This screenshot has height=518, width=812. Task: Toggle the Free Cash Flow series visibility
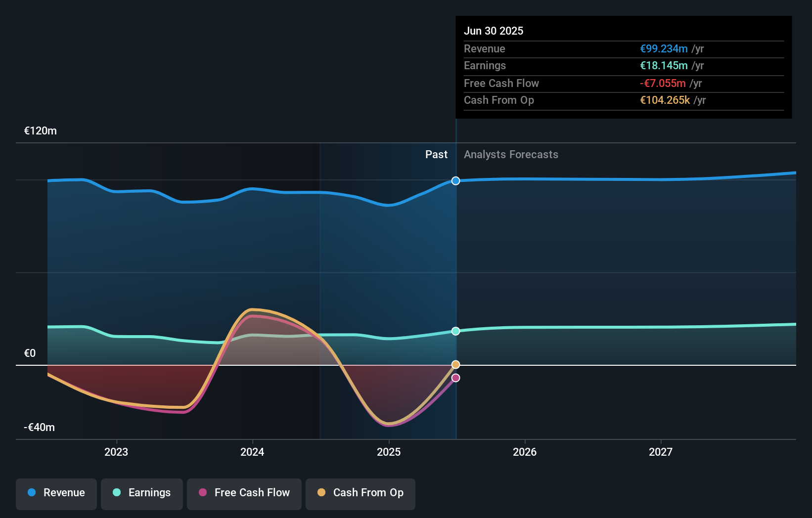[244, 493]
